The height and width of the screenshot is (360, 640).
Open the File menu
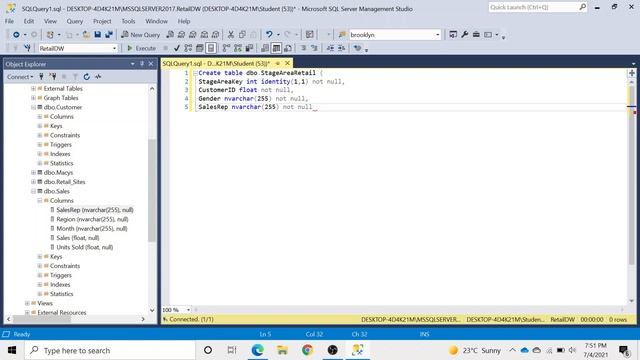pyautogui.click(x=9, y=21)
